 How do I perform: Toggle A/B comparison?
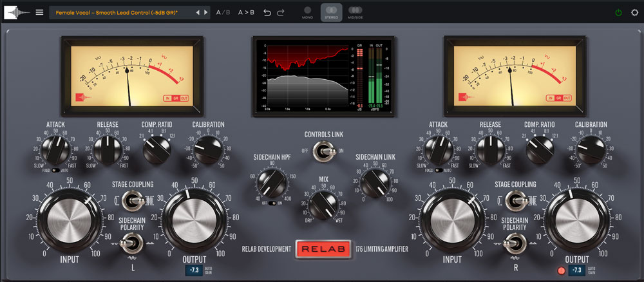coord(223,12)
